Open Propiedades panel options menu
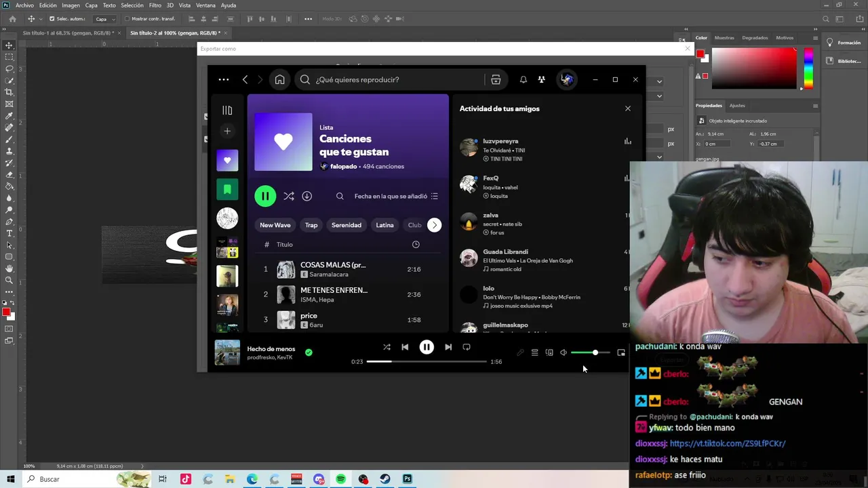 [x=815, y=106]
